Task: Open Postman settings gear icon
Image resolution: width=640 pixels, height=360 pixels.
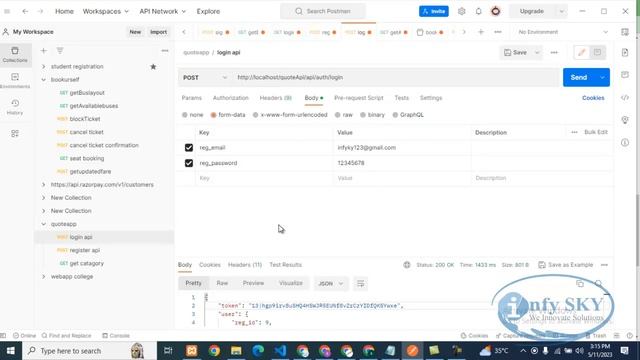Action: pos(462,11)
